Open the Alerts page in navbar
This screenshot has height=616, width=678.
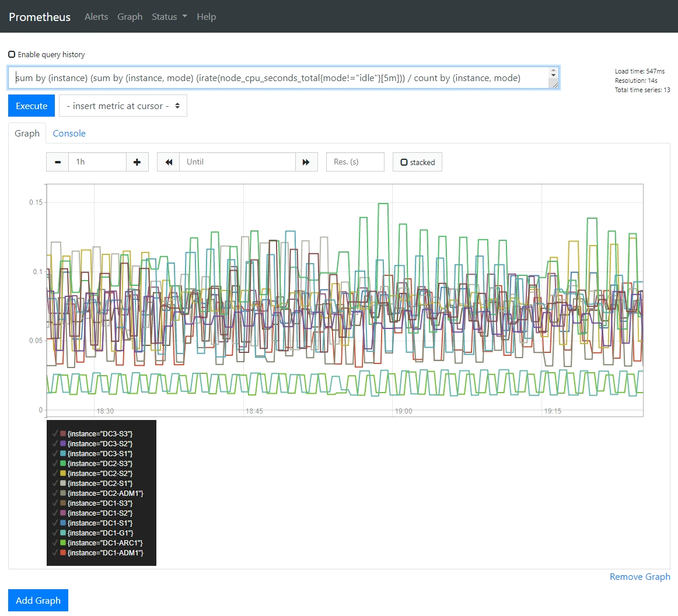click(x=96, y=17)
